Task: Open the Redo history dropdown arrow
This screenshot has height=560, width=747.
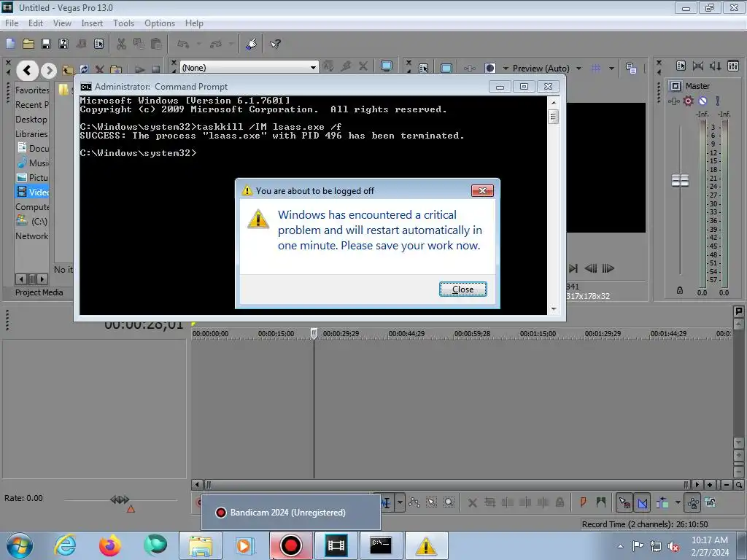Action: point(231,44)
